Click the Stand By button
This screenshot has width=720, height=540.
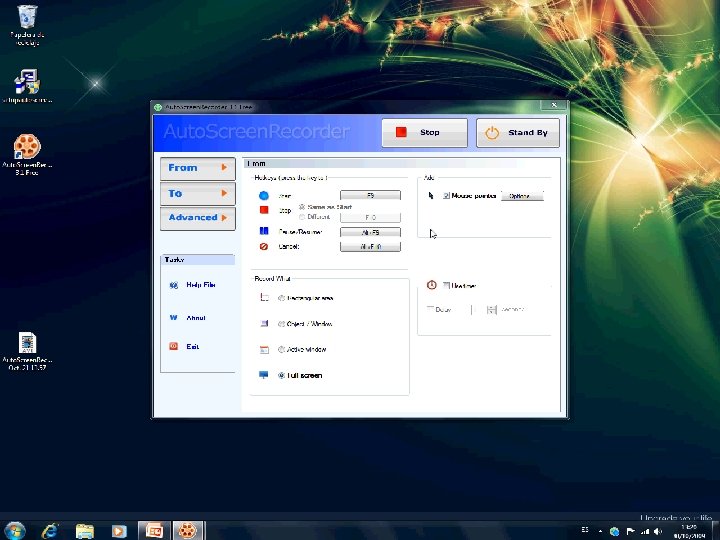pos(518,133)
